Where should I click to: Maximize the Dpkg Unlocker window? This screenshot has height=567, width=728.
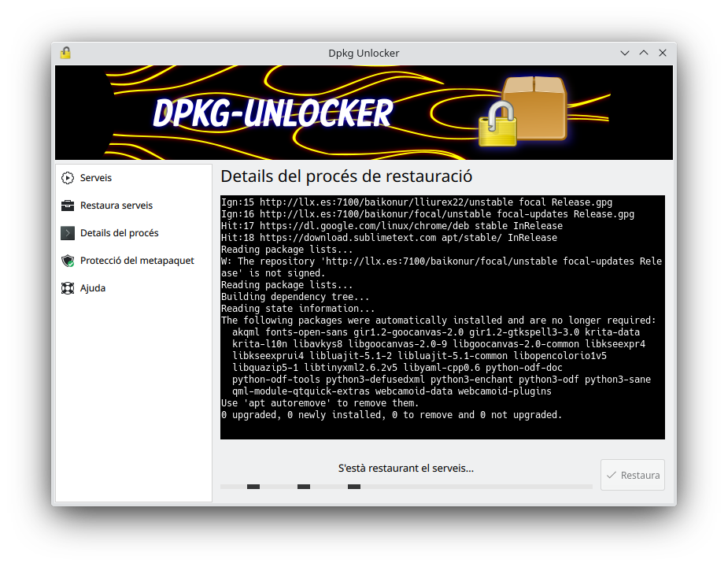[x=644, y=53]
